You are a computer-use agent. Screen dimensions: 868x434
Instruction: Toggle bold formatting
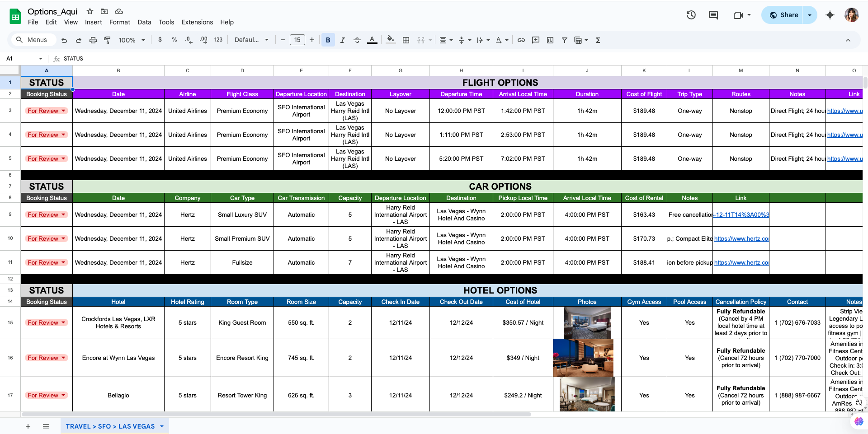(x=328, y=40)
